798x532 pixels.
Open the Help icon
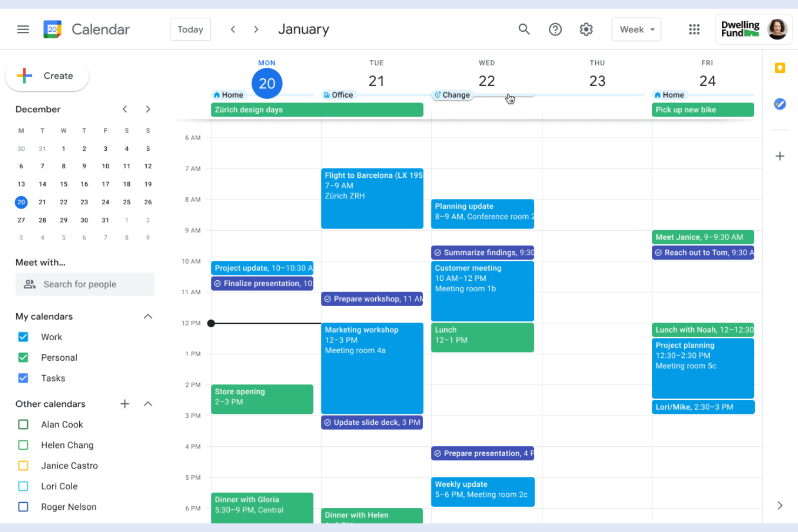pyautogui.click(x=555, y=29)
